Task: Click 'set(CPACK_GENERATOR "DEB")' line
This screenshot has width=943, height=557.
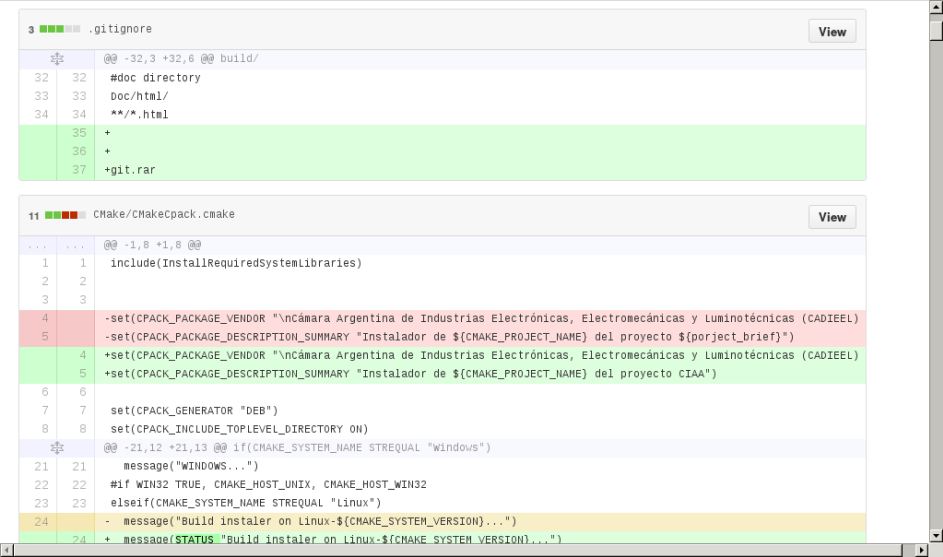Action: point(480,411)
